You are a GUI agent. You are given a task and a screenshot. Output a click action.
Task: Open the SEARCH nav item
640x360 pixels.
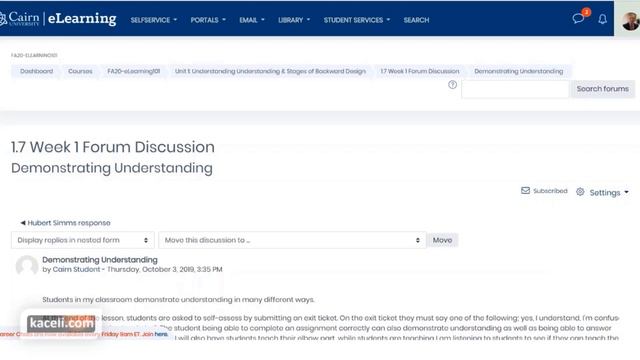[416, 20]
